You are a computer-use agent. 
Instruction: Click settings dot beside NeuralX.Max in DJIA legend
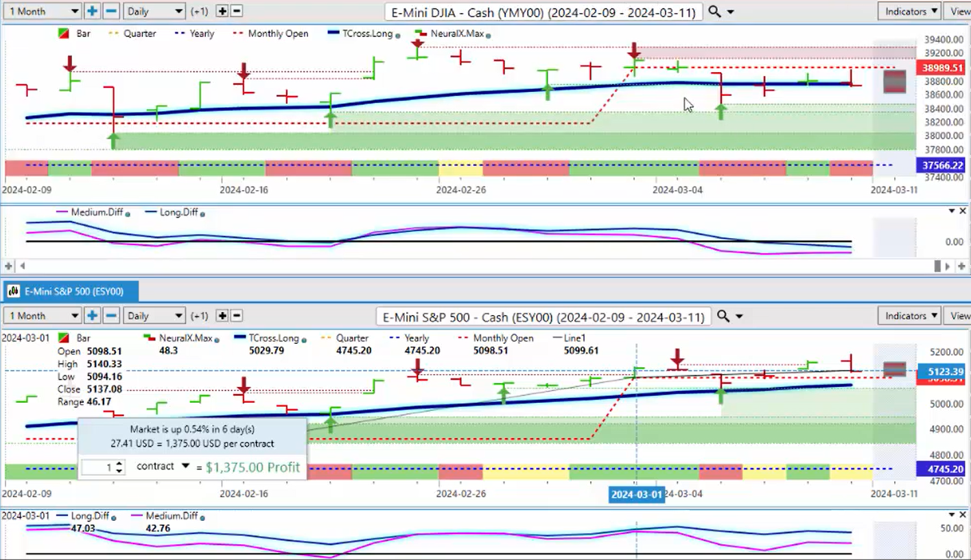click(488, 34)
